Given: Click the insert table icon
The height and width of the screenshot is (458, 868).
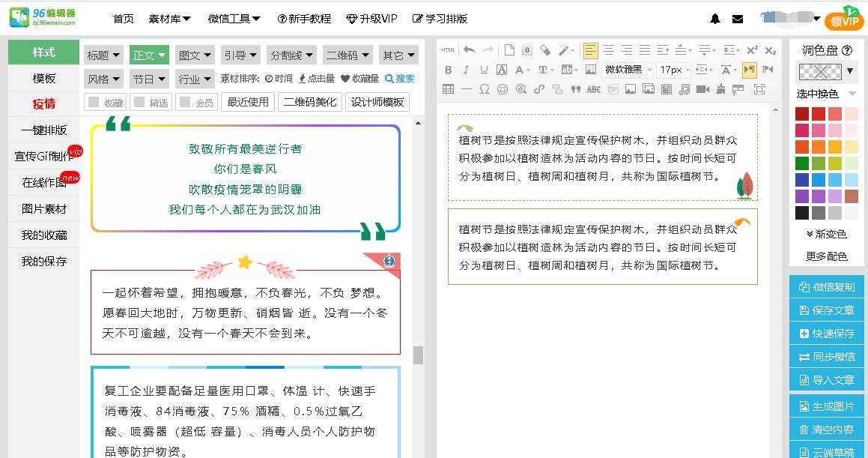Looking at the screenshot, I should tap(449, 89).
